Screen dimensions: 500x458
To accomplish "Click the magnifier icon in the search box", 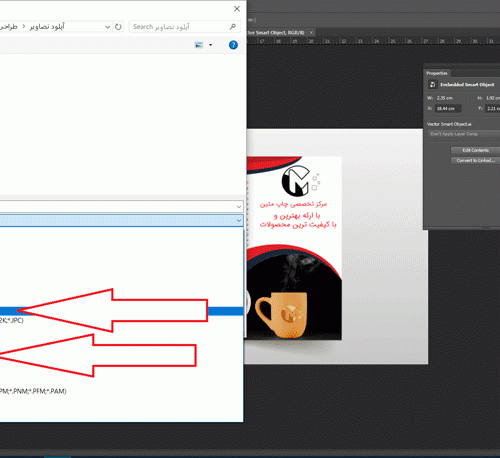I will point(233,26).
